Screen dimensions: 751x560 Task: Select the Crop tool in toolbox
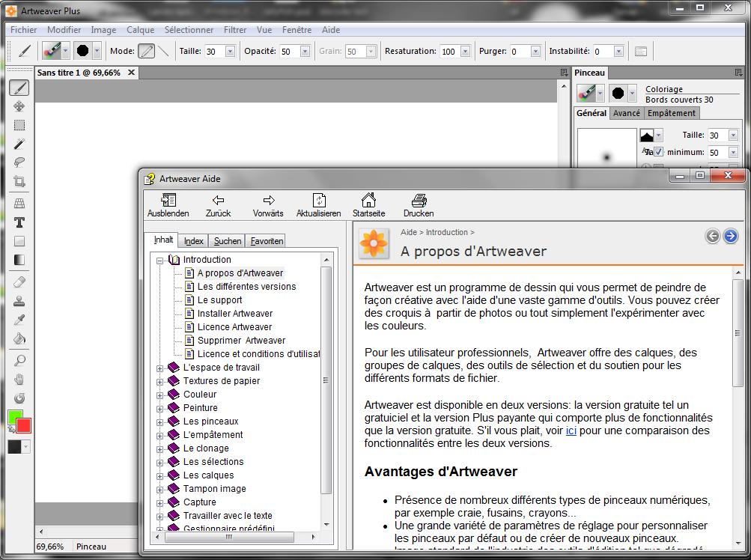pyautogui.click(x=19, y=181)
